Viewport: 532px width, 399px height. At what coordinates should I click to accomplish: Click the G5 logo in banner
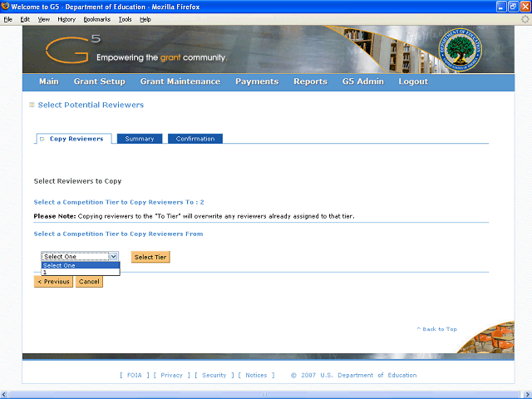click(x=73, y=50)
